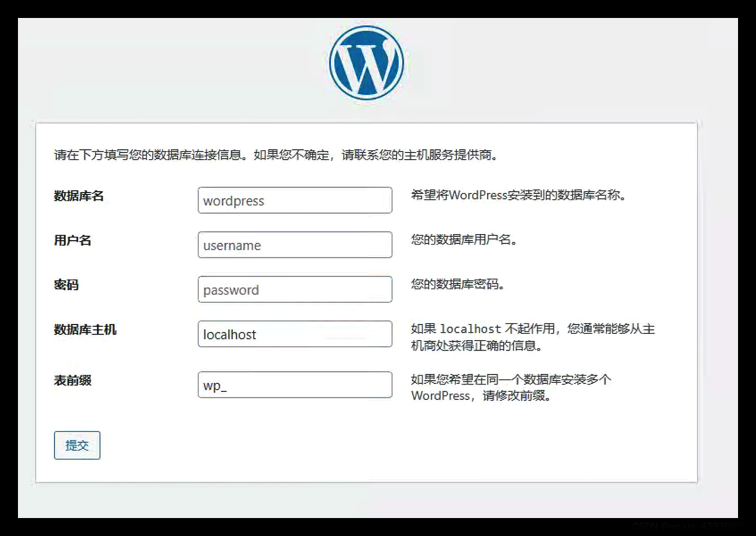Select the 密码 input field
The image size is (756, 536).
295,289
